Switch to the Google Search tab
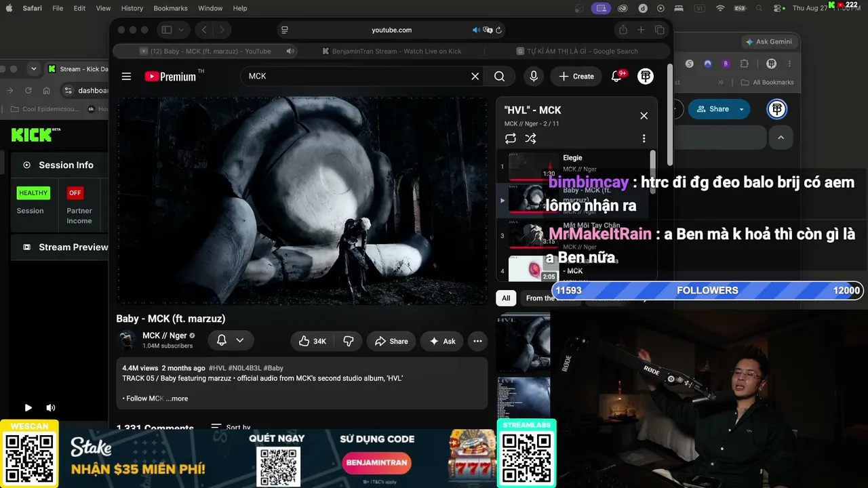The image size is (868, 488). tap(577, 51)
